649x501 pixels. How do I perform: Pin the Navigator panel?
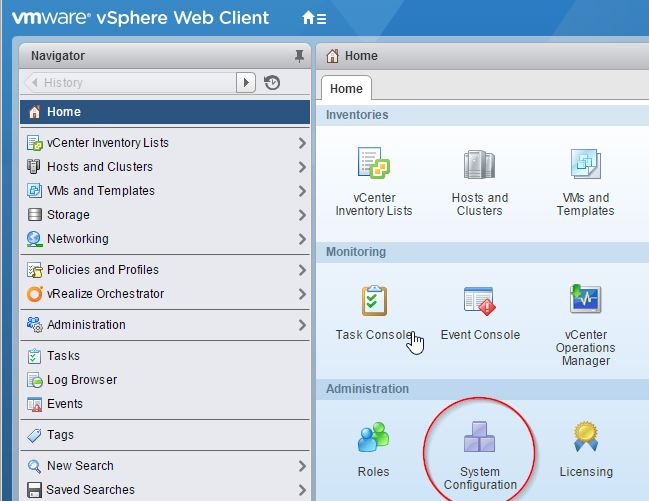click(x=299, y=55)
